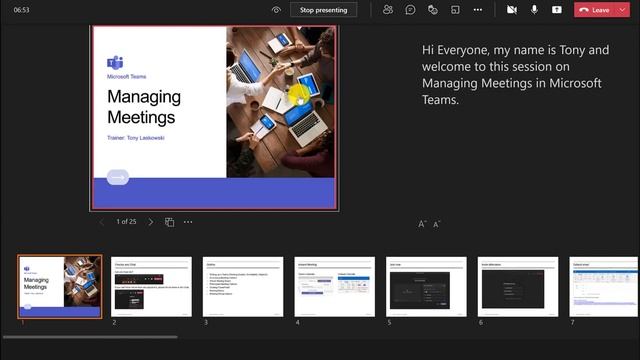Viewport: 640px width, 360px height.
Task: Select slide 4 thumbnail
Action: click(x=335, y=287)
